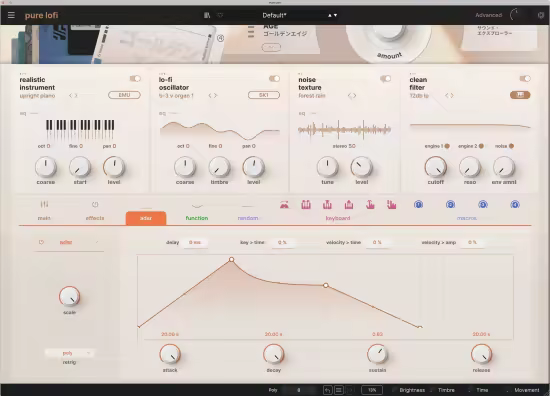This screenshot has height=396, width=550.
Task: Click the envelope peak node in graph
Action: [x=232, y=260]
